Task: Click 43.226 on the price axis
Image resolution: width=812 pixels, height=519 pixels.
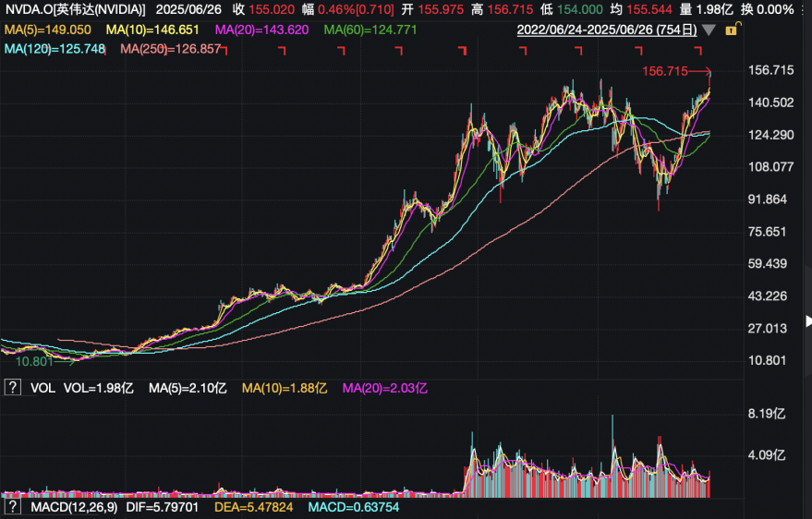Action: pyautogui.click(x=768, y=296)
